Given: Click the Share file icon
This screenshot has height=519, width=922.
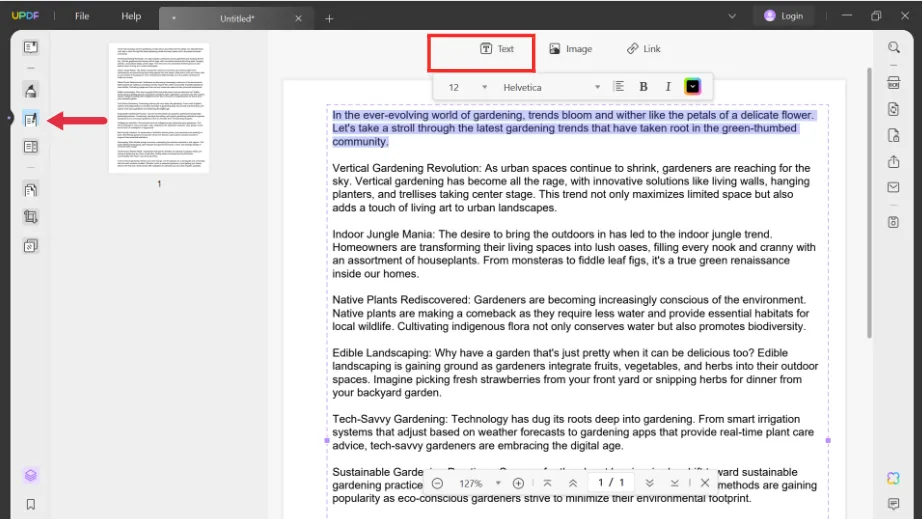Looking at the screenshot, I should (x=894, y=162).
